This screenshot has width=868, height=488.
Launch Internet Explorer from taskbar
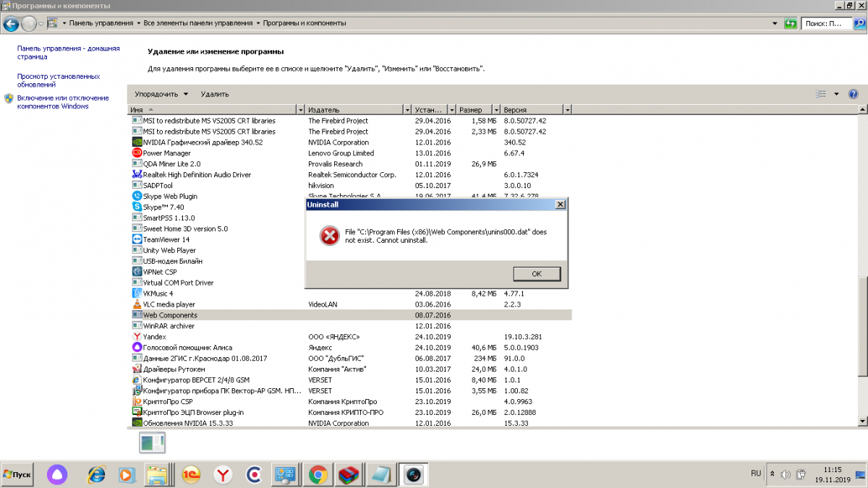coord(96,474)
